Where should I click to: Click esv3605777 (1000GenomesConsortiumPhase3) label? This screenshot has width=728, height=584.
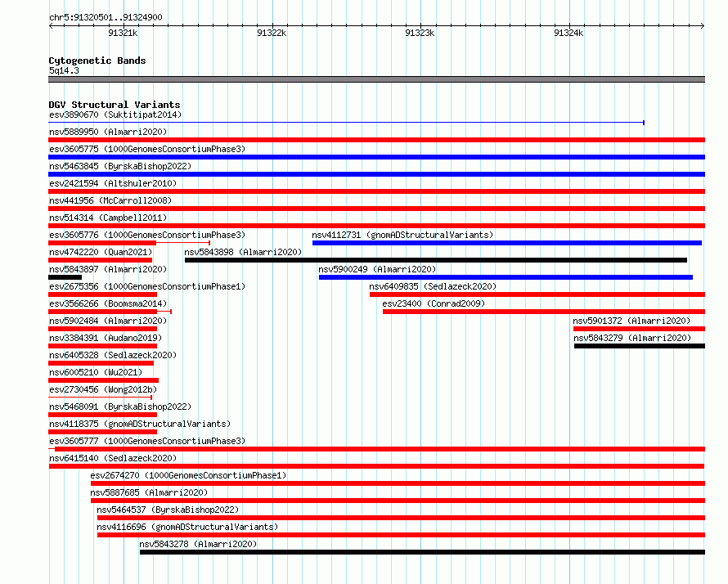click(x=147, y=441)
